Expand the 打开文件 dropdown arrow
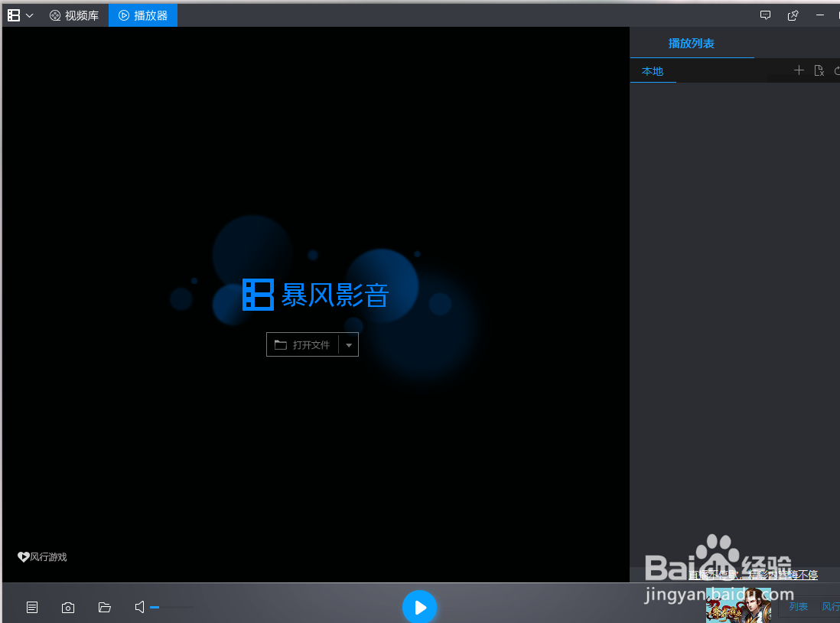 pos(349,344)
